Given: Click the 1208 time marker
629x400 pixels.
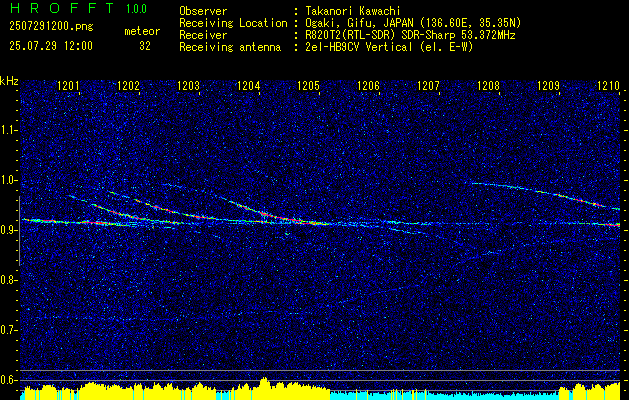Looking at the screenshot, I should (488, 86).
